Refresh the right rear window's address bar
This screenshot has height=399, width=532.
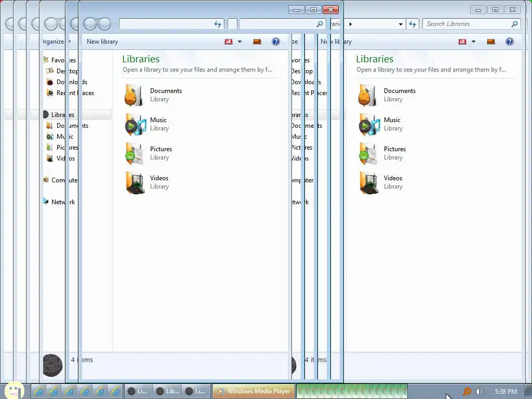click(413, 24)
